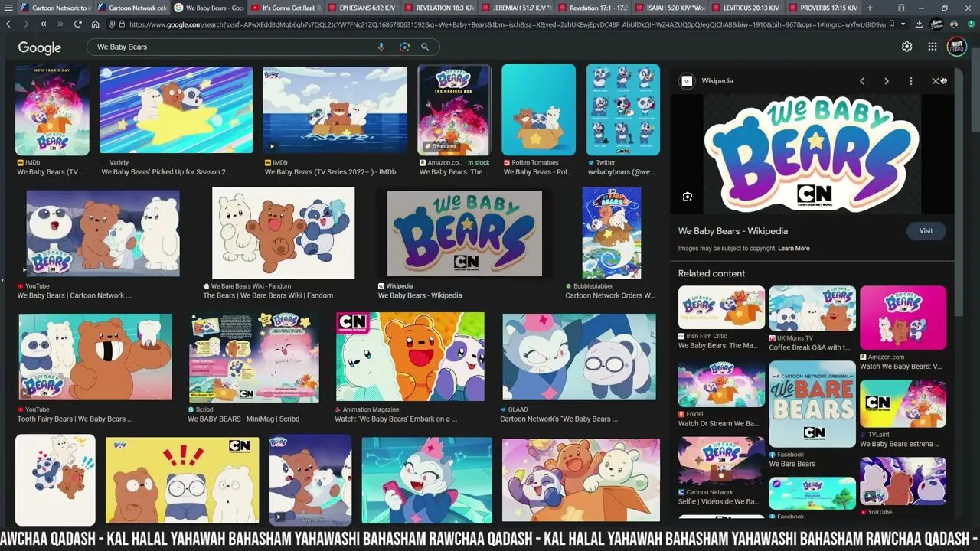This screenshot has height=551, width=980.
Task: Click the Lens icon on the preview image
Action: click(x=687, y=197)
